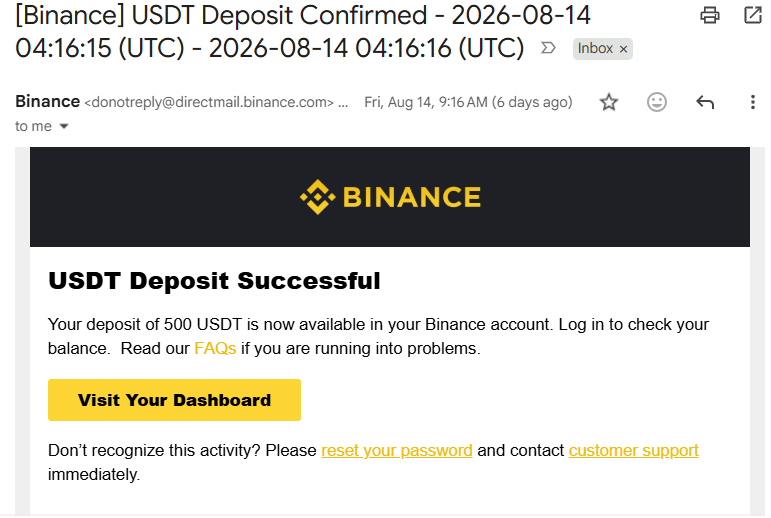The width and height of the screenshot is (771, 518).
Task: Follow the 'reset your password' link
Action: tap(396, 451)
